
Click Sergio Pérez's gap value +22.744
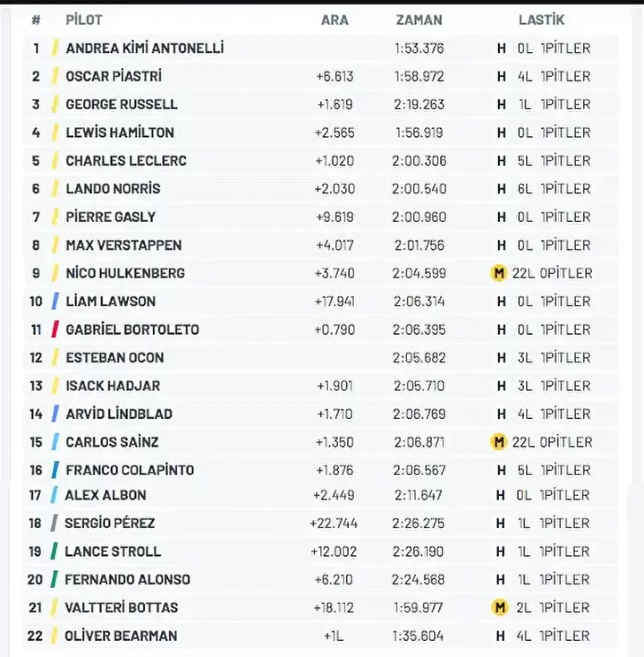tap(334, 524)
